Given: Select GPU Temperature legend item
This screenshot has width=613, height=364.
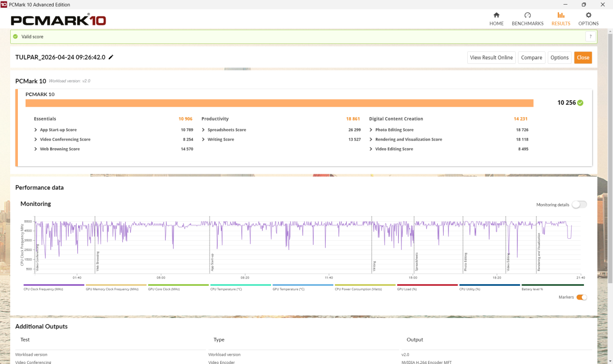Looking at the screenshot, I should click(303, 287).
